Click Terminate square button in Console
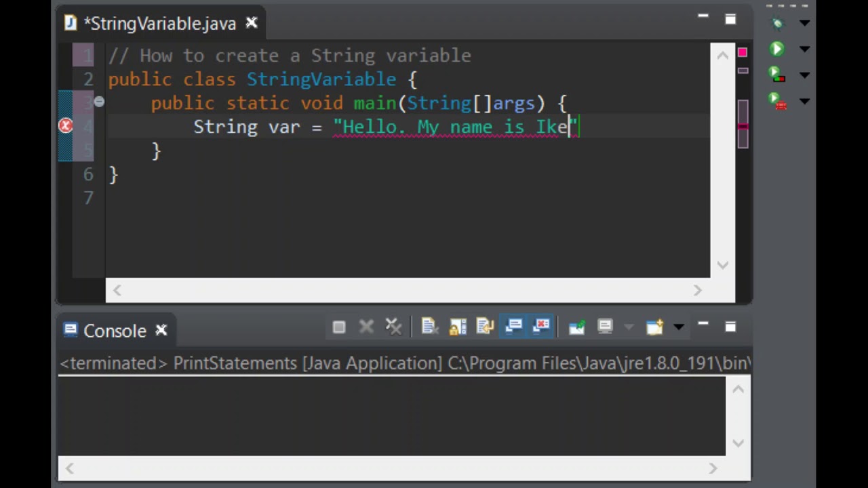Viewport: 868px width, 488px height. (339, 327)
